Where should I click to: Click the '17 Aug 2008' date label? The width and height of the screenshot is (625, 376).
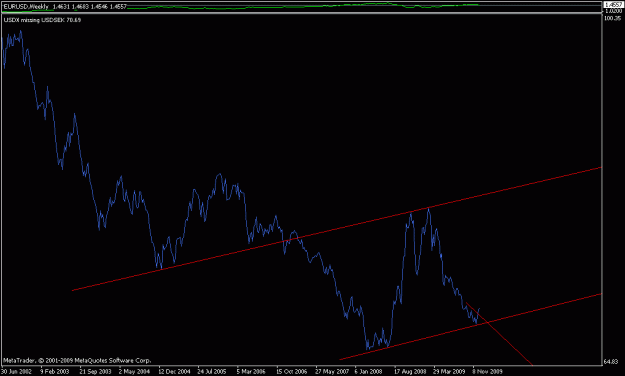click(x=410, y=372)
